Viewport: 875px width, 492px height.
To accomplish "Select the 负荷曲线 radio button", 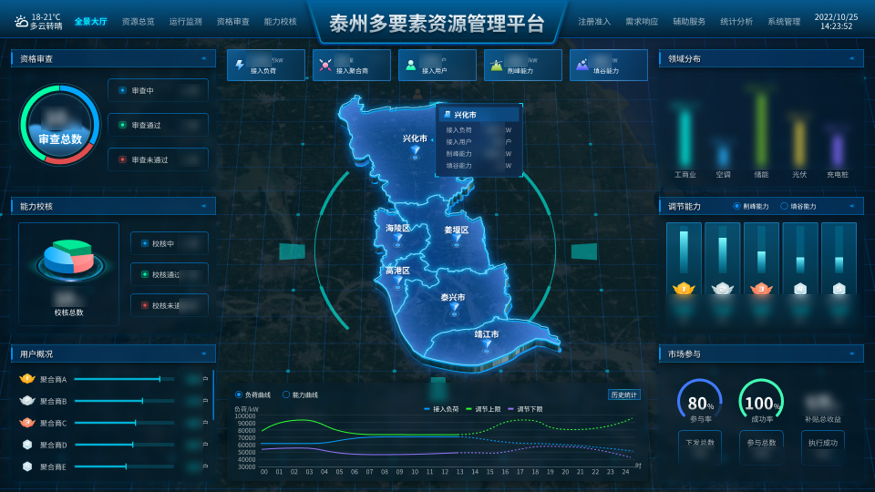I will pyautogui.click(x=238, y=395).
